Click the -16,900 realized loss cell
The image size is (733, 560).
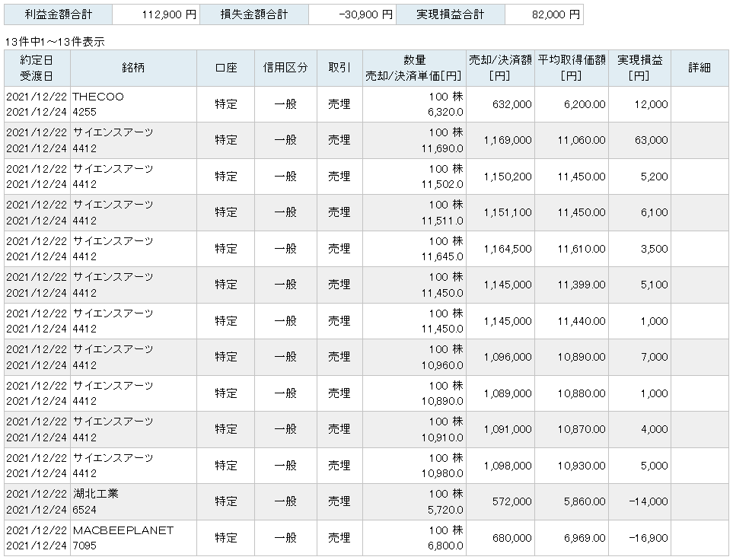(639, 538)
